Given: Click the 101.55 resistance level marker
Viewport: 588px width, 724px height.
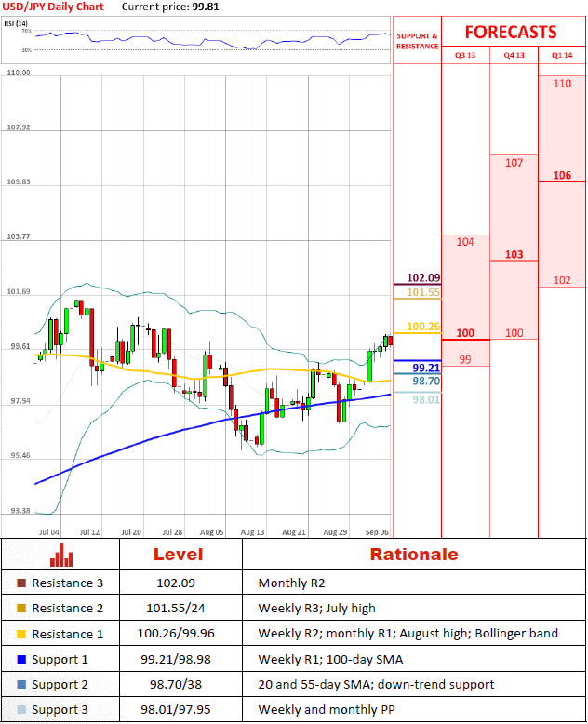Looking at the screenshot, I should pos(423,292).
